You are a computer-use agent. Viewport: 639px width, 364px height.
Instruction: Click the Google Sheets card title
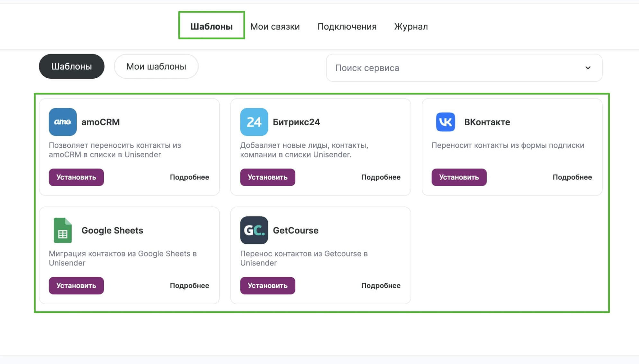tap(112, 230)
